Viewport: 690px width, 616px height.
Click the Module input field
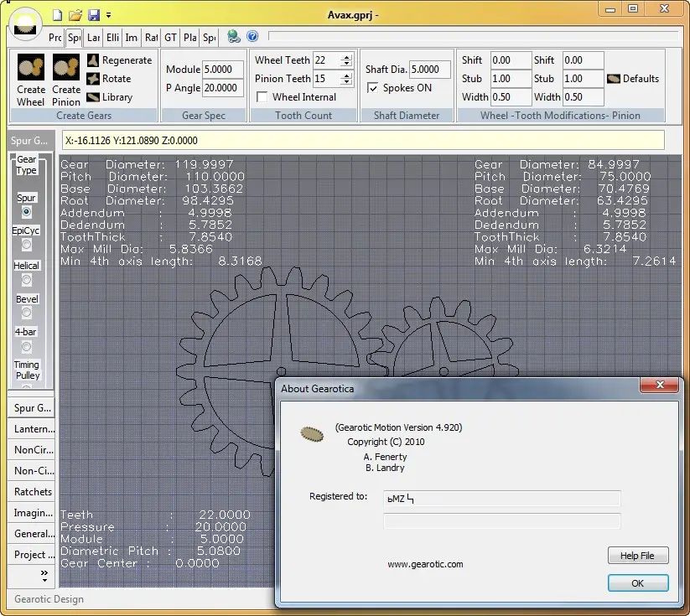223,70
